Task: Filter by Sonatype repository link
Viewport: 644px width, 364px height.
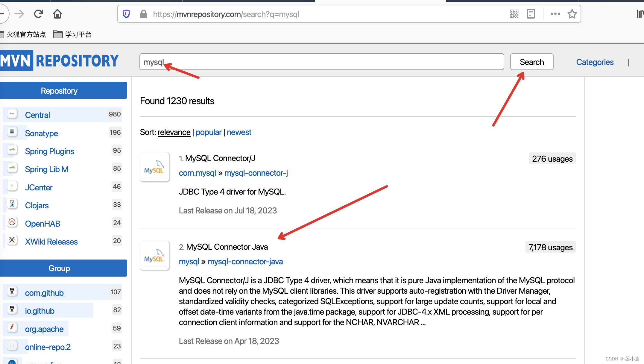Action: [x=42, y=133]
